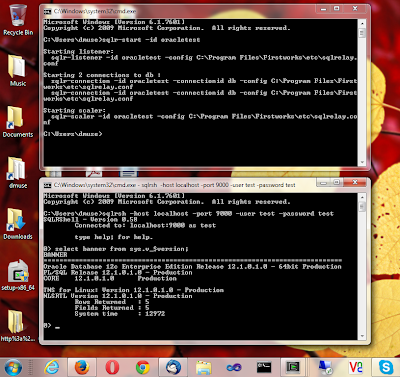The image size is (400, 377).
Task: Click scroll-up arrow in top cmd window
Action: click(362, 23)
